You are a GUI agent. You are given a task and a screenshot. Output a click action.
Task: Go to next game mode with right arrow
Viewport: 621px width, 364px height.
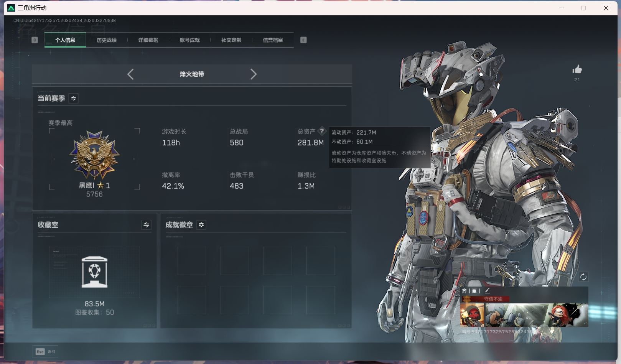point(253,74)
